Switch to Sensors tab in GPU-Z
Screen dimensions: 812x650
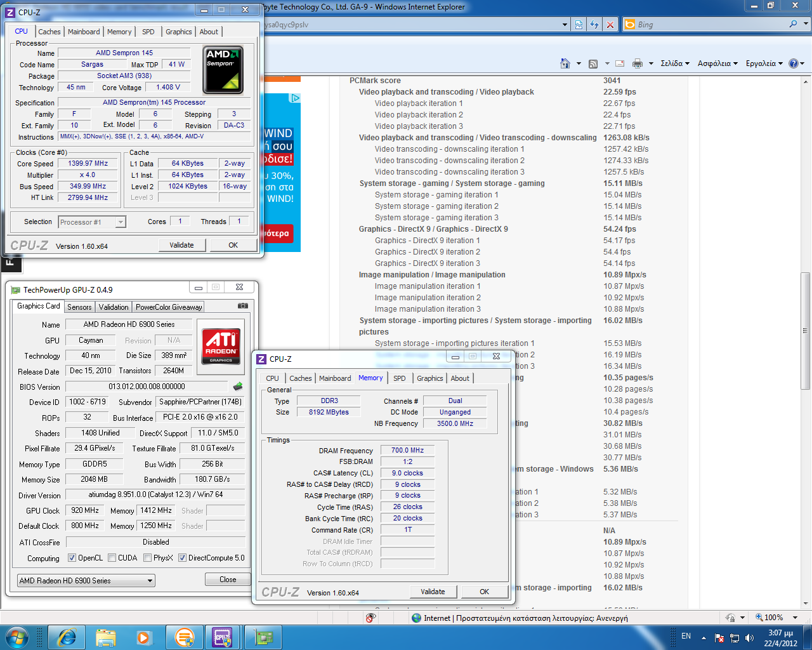(79, 307)
